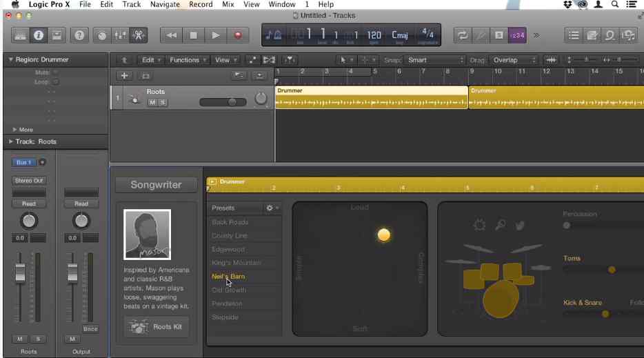The image size is (644, 358).
Task: Open the Drag Overlap dropdown
Action: pos(514,60)
